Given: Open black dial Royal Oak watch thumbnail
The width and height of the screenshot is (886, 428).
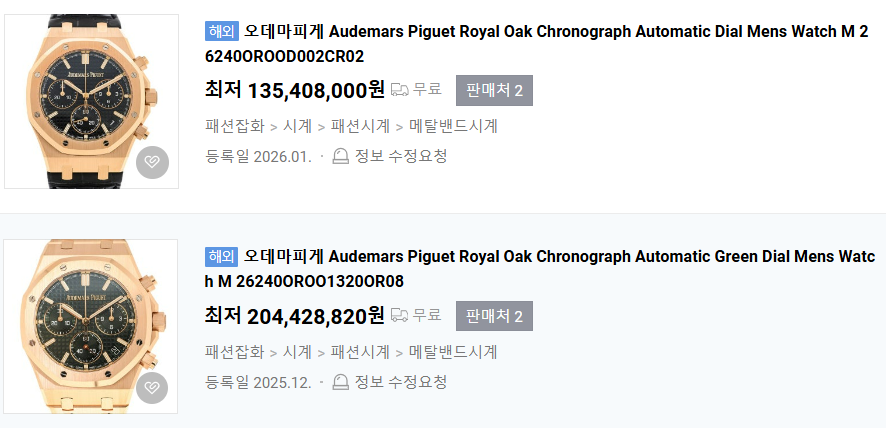Looking at the screenshot, I should pyautogui.click(x=91, y=101).
